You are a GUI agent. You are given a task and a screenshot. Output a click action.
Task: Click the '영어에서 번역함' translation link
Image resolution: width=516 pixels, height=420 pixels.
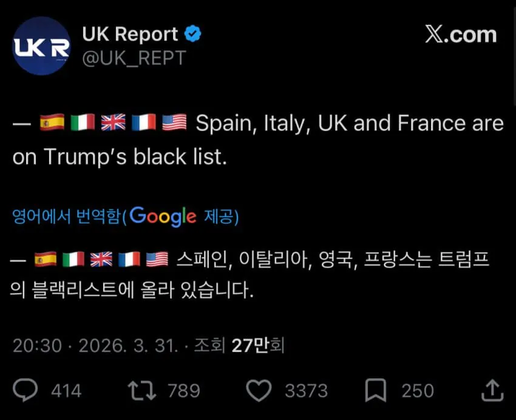point(67,217)
